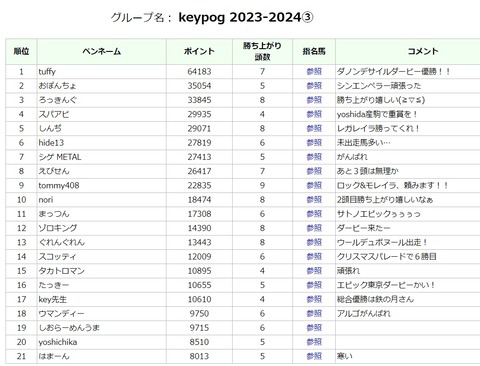This screenshot has width=480, height=366.
Task: Open 参照 link in まっつん's row
Action: point(314,214)
